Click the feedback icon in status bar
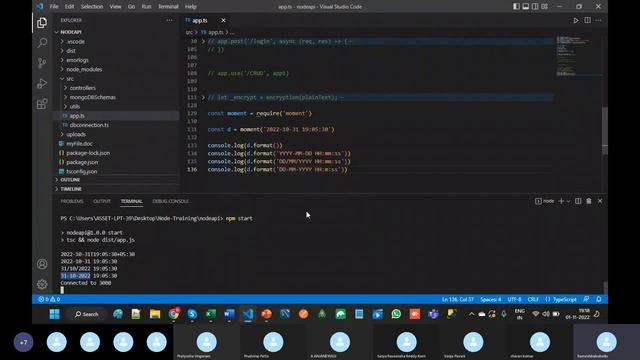This screenshot has height=360, width=640. point(586,299)
